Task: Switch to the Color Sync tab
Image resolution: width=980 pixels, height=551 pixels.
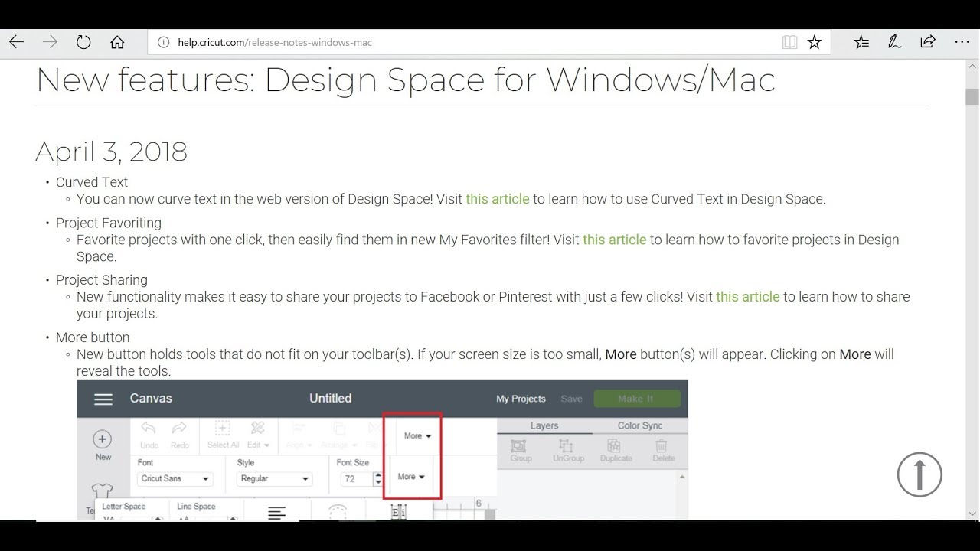Action: (640, 425)
